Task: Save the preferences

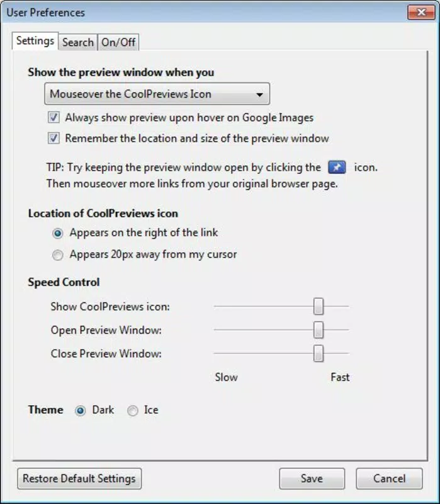Action: coord(312,479)
